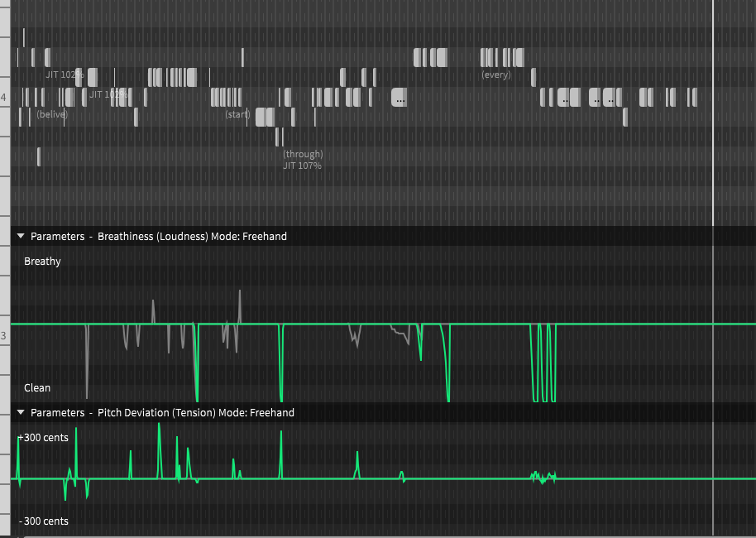Click the (through) lyric label
The image size is (756, 538).
[303, 154]
